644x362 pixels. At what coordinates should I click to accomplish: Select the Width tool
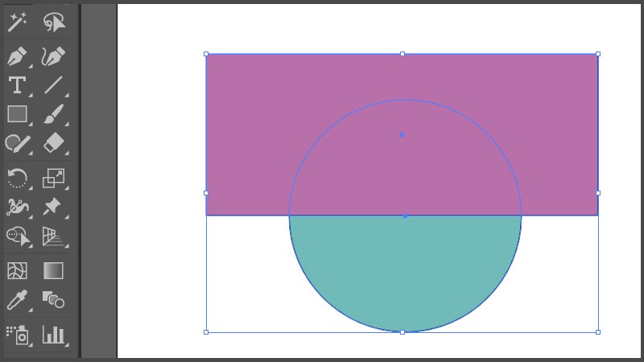point(17,207)
